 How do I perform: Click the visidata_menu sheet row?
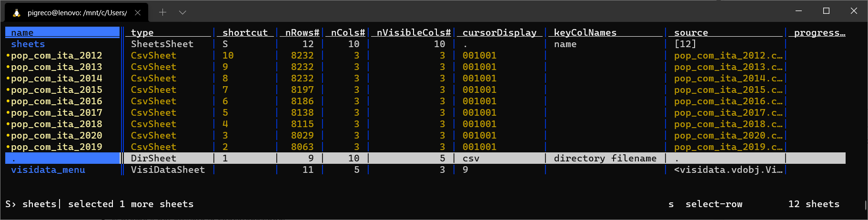pos(48,170)
